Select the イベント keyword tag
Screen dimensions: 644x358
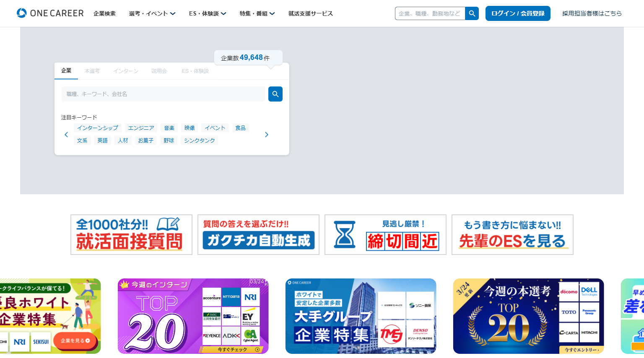click(x=215, y=128)
